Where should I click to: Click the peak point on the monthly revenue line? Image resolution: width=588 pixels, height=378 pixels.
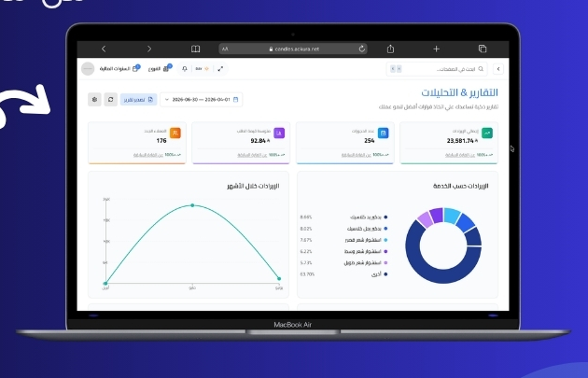[x=192, y=205]
